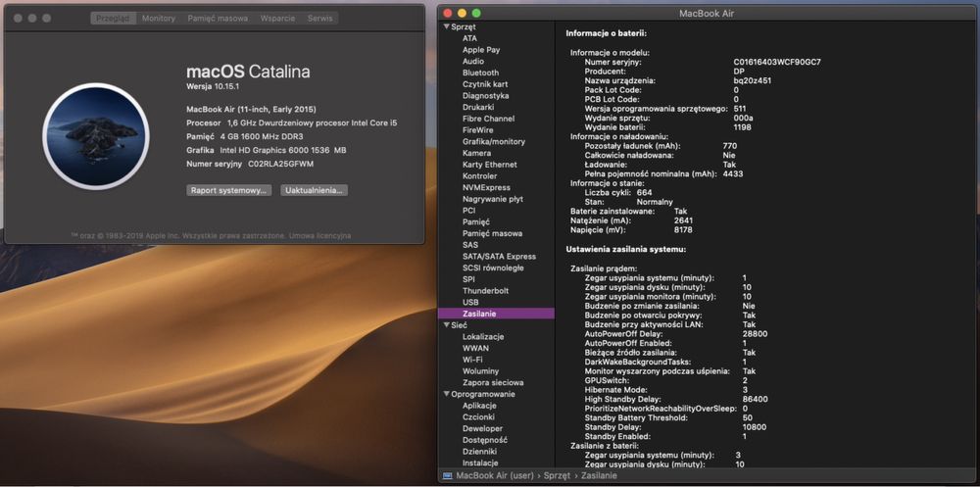
Task: Select NVMExpress in the sidebar
Action: pyautogui.click(x=486, y=187)
